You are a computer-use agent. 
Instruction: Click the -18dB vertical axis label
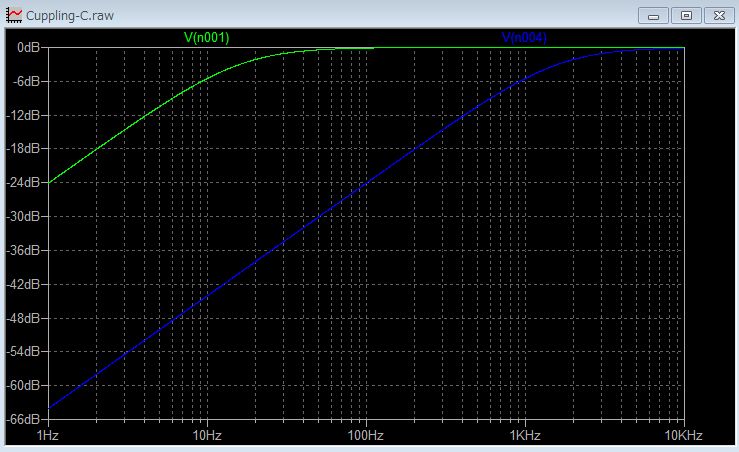[x=23, y=148]
